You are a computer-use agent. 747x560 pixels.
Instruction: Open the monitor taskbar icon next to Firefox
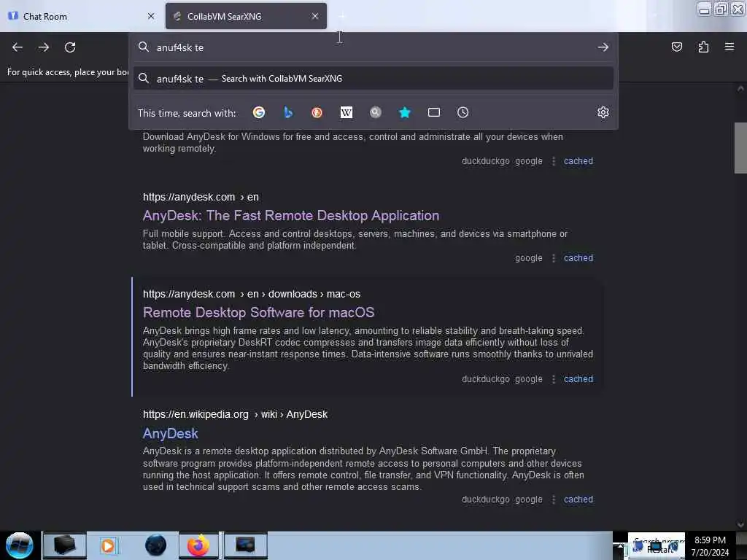coord(245,545)
